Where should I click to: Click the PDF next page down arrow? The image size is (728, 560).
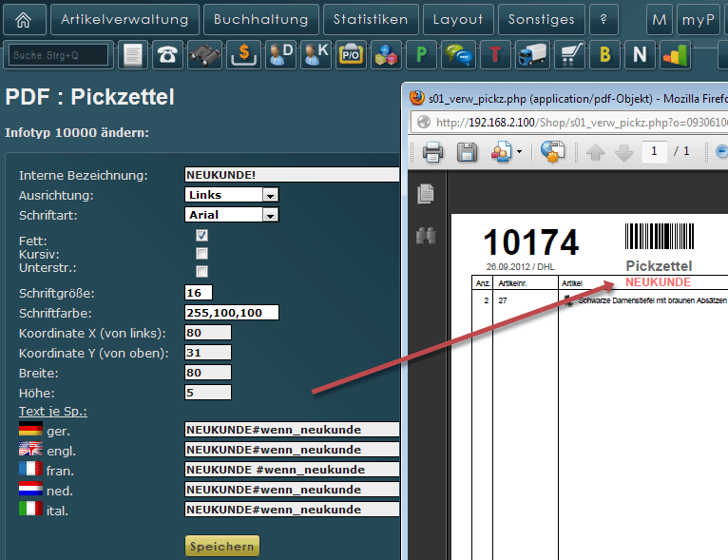click(x=623, y=152)
